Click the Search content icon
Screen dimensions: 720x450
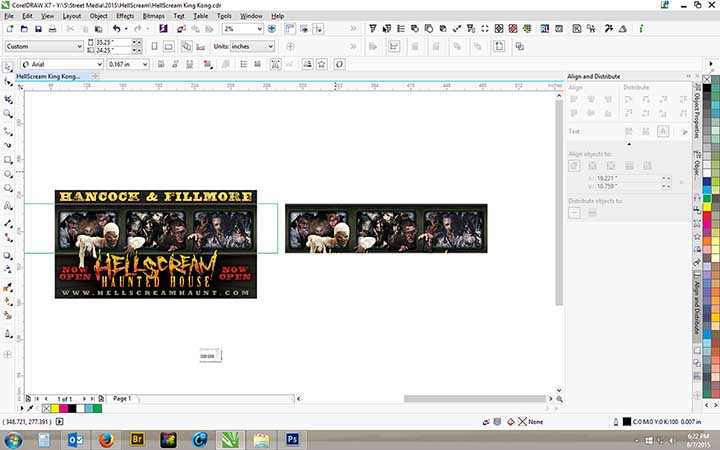(x=163, y=29)
